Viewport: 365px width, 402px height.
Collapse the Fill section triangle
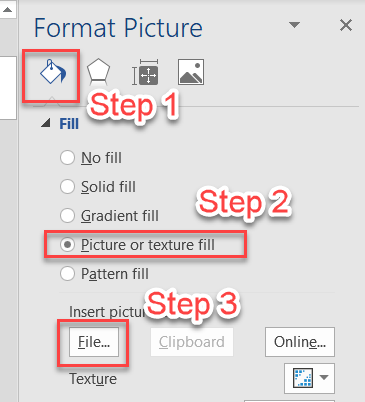point(46,123)
